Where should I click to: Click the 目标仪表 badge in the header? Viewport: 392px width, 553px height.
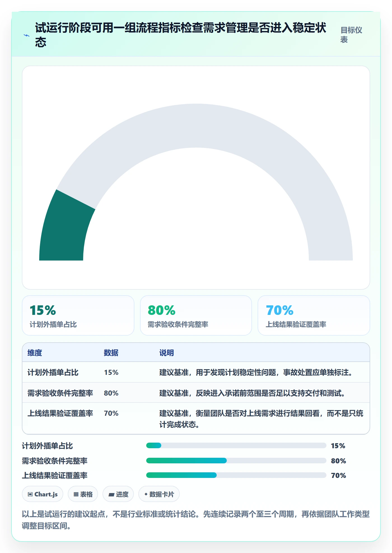pyautogui.click(x=351, y=35)
